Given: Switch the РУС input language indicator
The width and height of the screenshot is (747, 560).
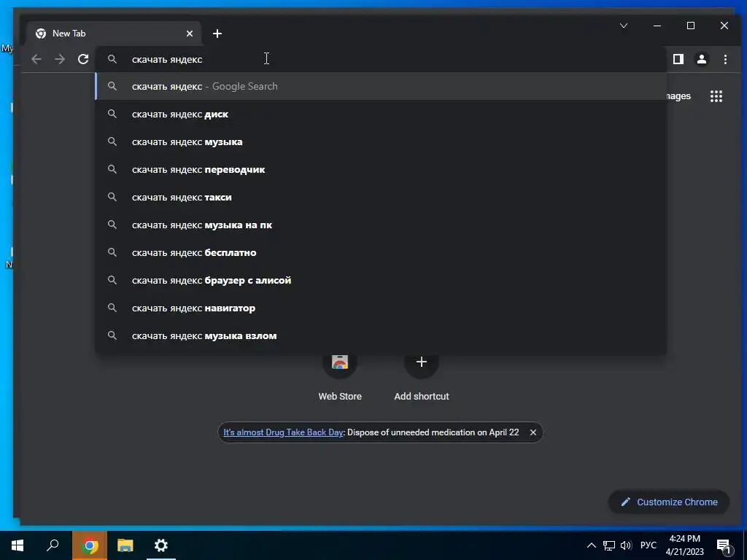Looking at the screenshot, I should pyautogui.click(x=649, y=545).
